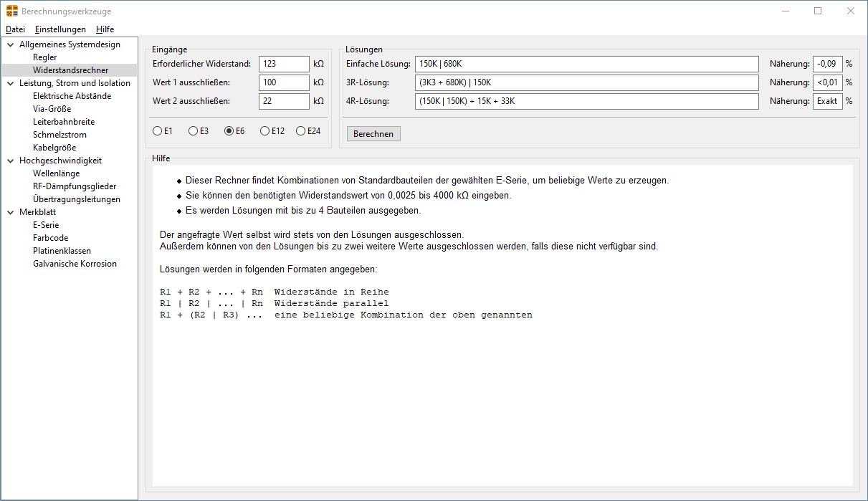Viewport: 868px width, 501px height.
Task: Focus the Wert 2 ausschließen field
Action: [x=284, y=101]
